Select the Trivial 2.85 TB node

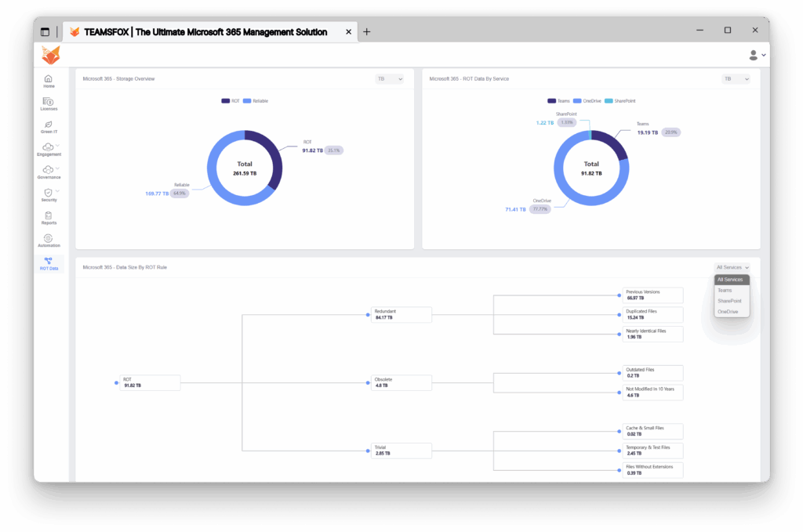pyautogui.click(x=401, y=451)
